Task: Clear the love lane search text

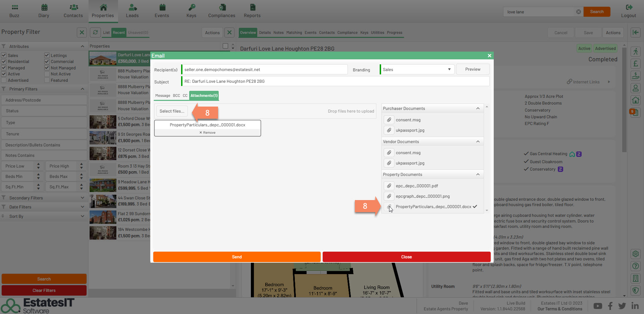Action: pos(579,12)
